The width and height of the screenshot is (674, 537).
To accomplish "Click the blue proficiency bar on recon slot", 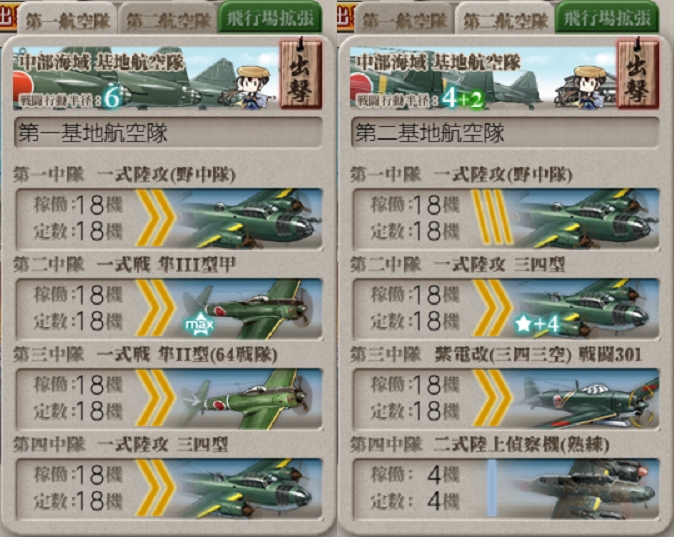I will coord(492,488).
